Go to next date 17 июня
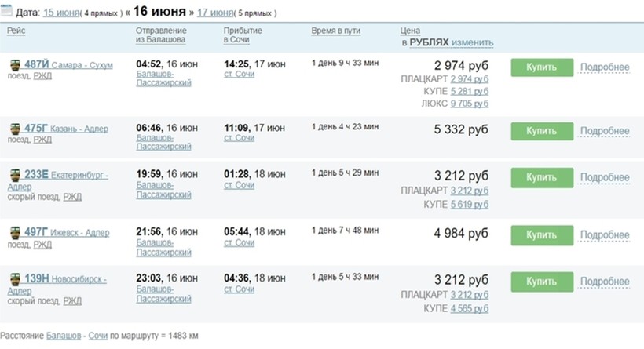644x349 pixels. [x=218, y=14]
